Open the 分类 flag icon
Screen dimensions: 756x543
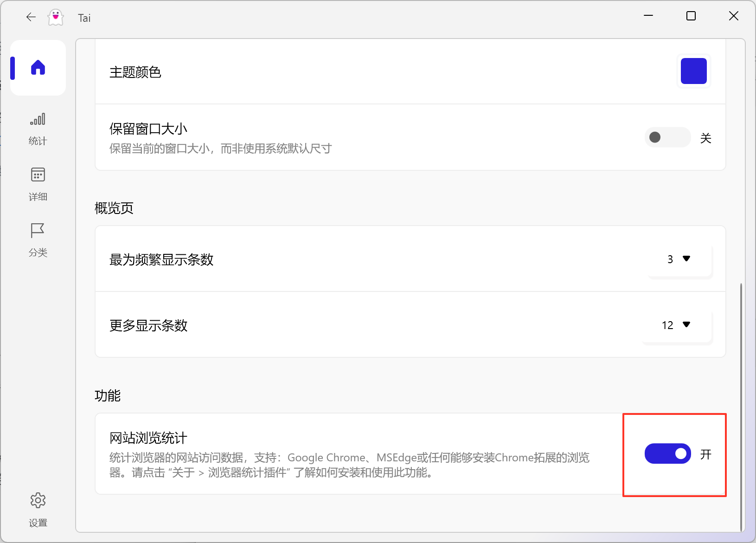[38, 231]
